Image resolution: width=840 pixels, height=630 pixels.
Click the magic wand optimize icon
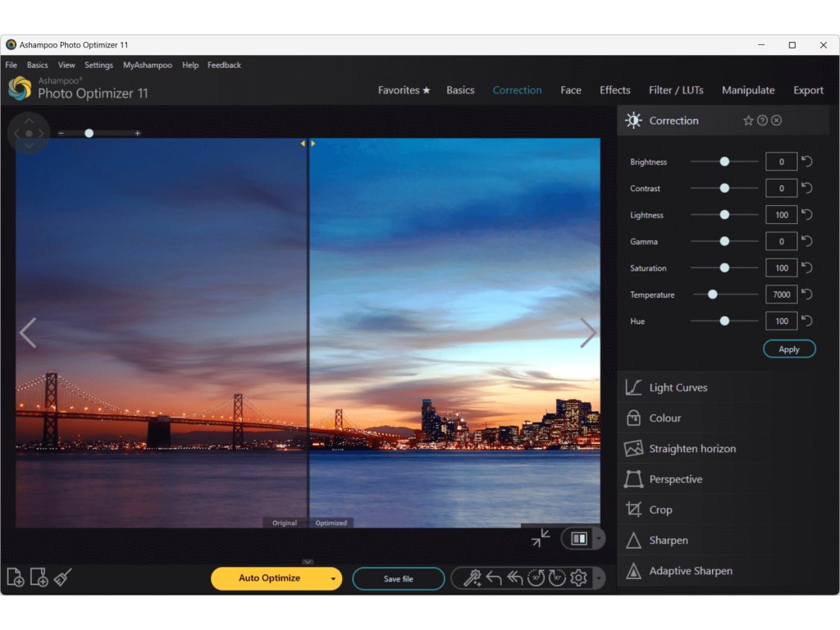pyautogui.click(x=472, y=578)
